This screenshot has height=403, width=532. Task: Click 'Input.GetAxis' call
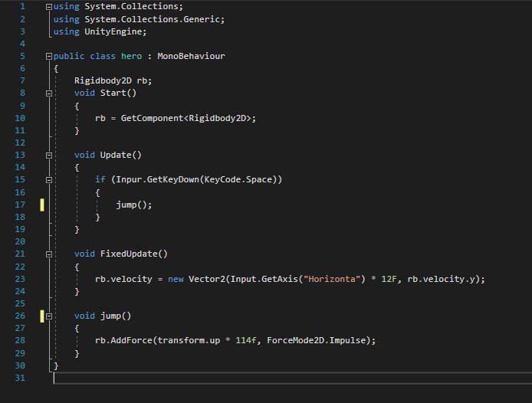tap(264, 279)
